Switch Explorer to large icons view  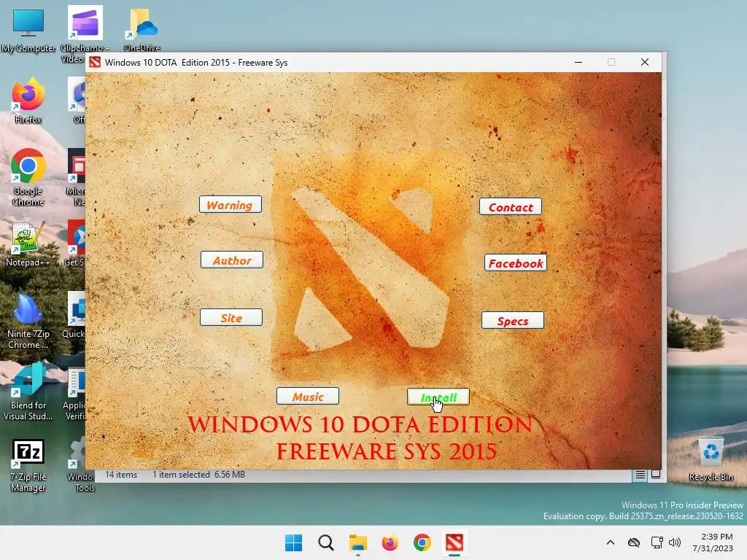[656, 474]
